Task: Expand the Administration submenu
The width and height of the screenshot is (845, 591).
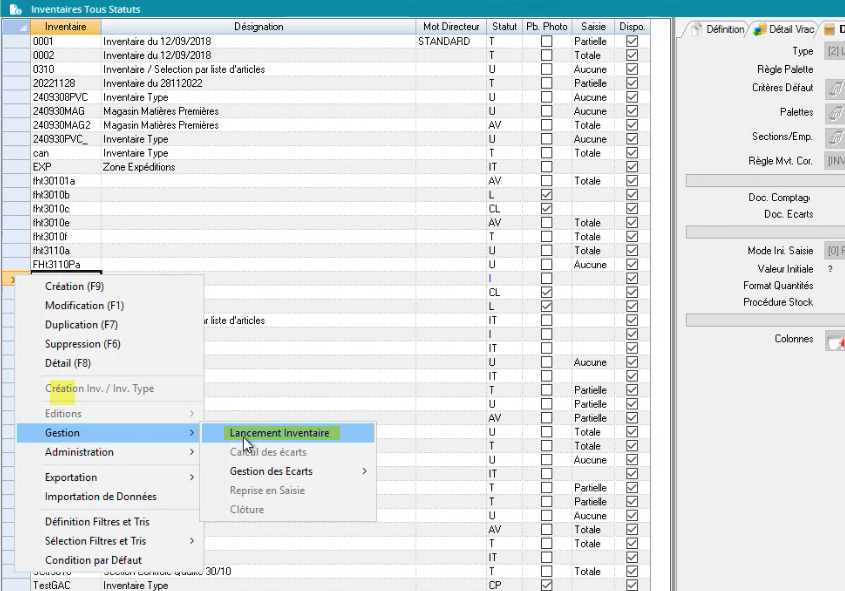Action: (x=110, y=452)
